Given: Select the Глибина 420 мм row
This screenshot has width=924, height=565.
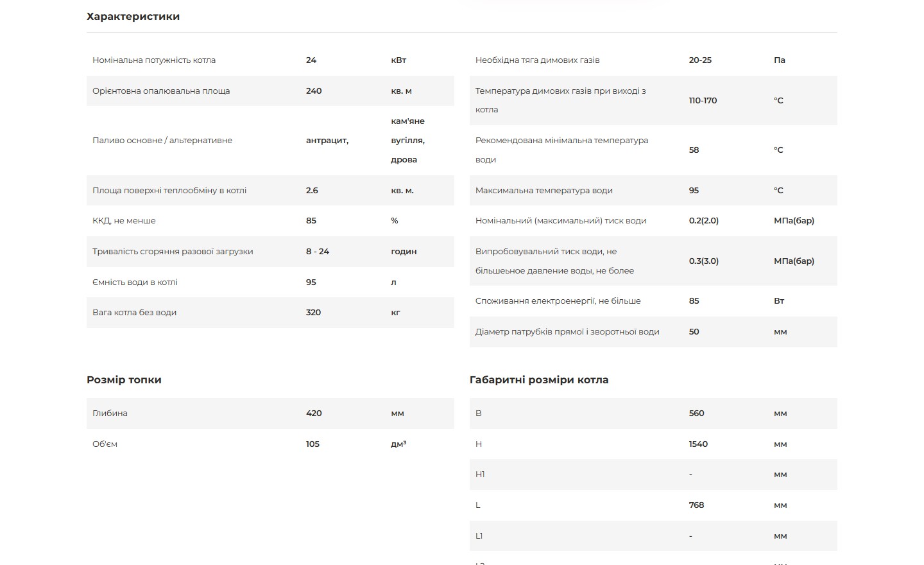Looking at the screenshot, I should pos(270,413).
